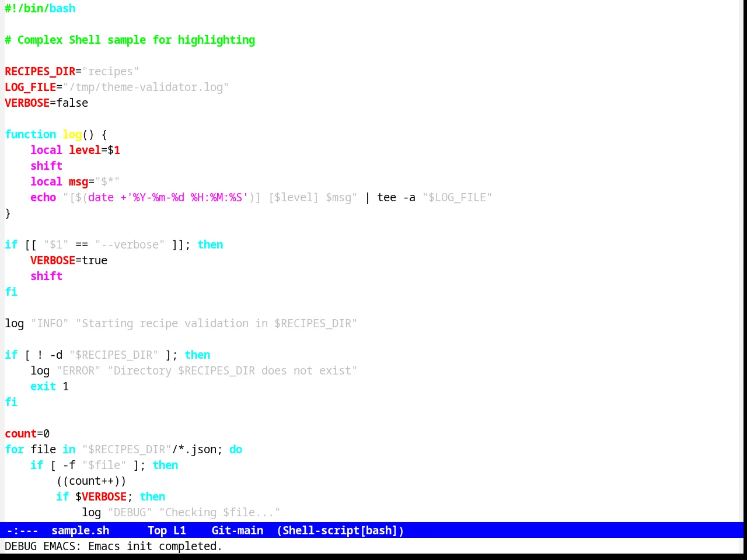Image resolution: width=747 pixels, height=560 pixels.
Task: Click the yellow log function name
Action: (72, 134)
